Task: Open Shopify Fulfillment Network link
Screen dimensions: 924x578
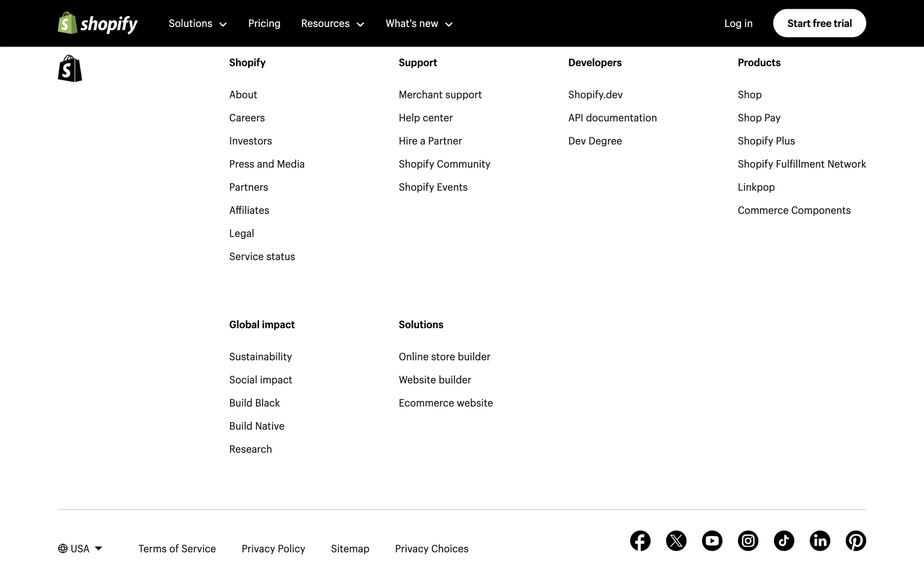Action: (x=801, y=164)
